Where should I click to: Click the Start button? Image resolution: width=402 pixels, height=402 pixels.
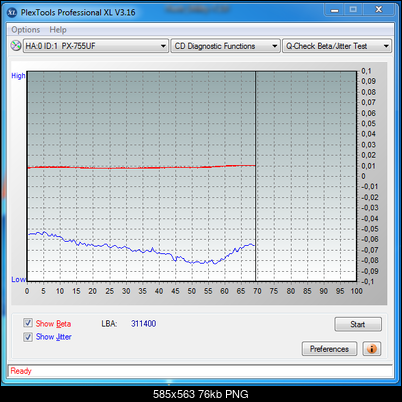(358, 324)
